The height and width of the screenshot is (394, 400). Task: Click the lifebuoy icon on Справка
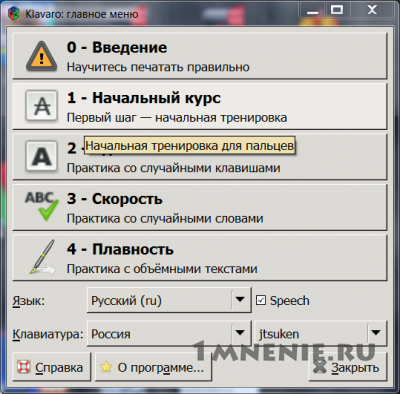24,367
